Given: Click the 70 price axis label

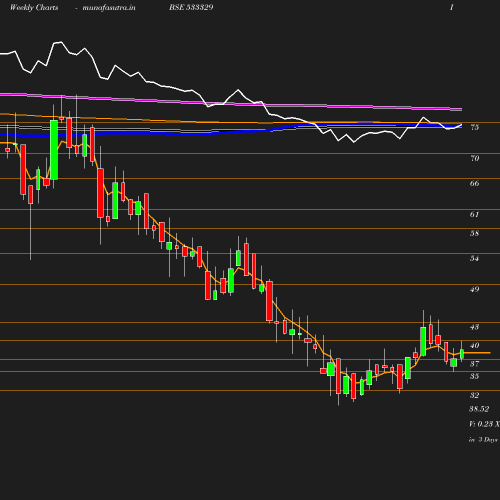Looking at the screenshot, I should pyautogui.click(x=475, y=158).
